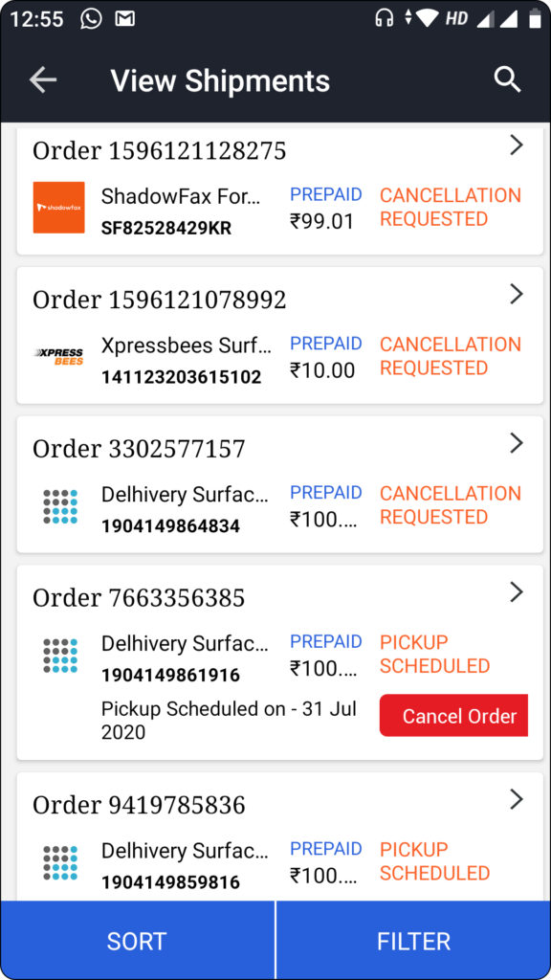Tap Delhivery logo on order 3302577157
551x980 pixels.
60,506
